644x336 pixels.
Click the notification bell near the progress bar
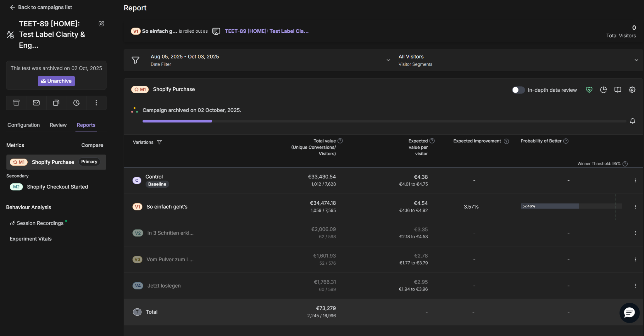(x=633, y=121)
